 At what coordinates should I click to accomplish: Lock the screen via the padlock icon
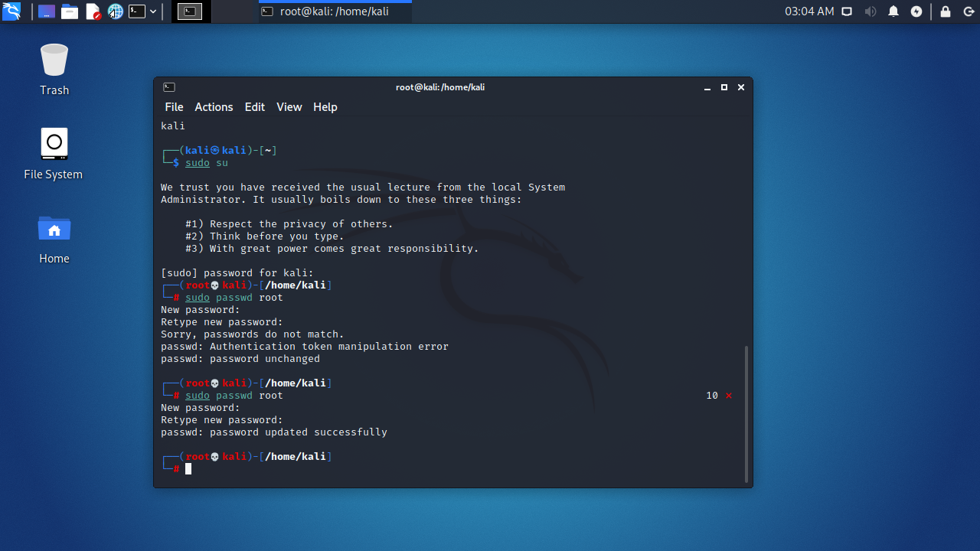pyautogui.click(x=945, y=11)
